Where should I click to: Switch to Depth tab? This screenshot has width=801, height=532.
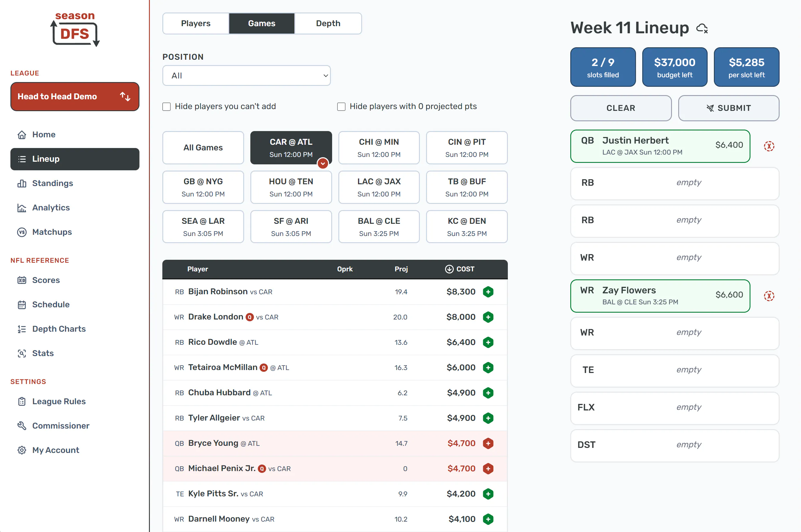click(328, 23)
